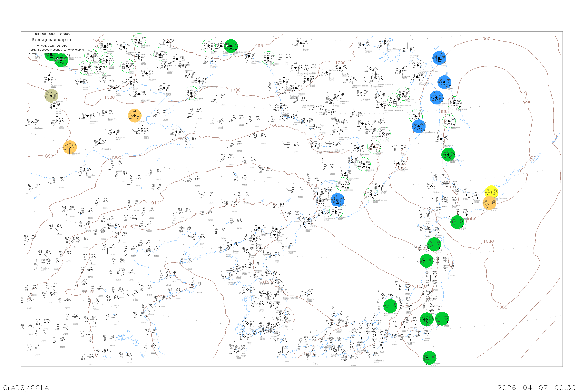
Task: Click the green Kanazawa station marker
Action: (x=390, y=306)
